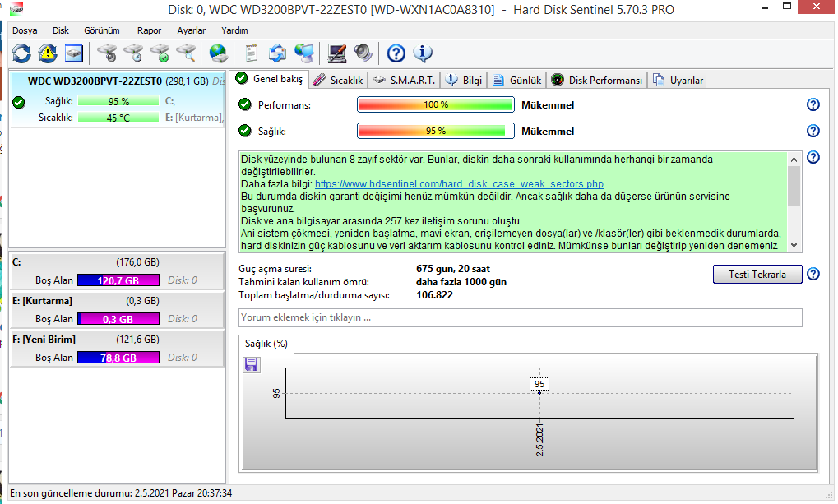The width and height of the screenshot is (838, 504).
Task: Click the refresh disk status toolbar icon
Action: [21, 53]
